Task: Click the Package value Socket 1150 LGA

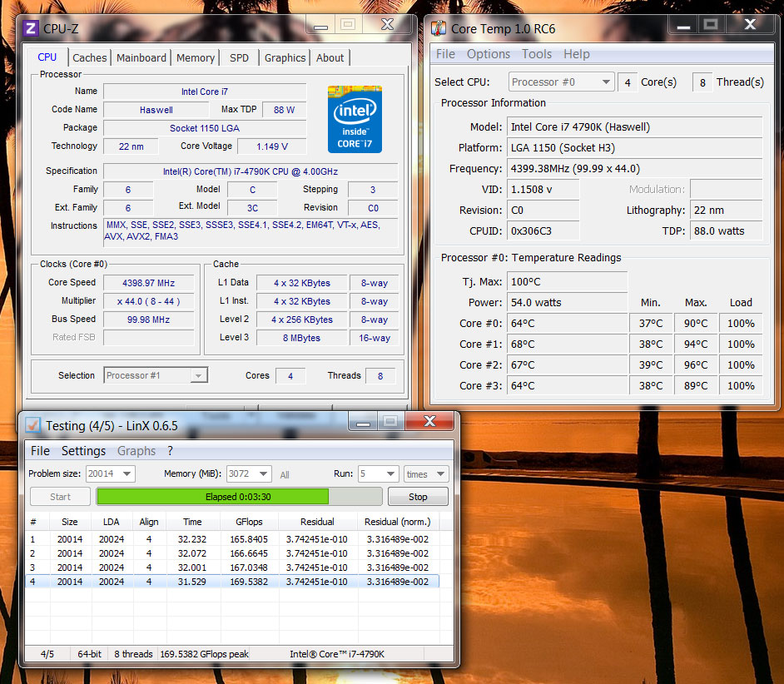Action: pos(205,128)
